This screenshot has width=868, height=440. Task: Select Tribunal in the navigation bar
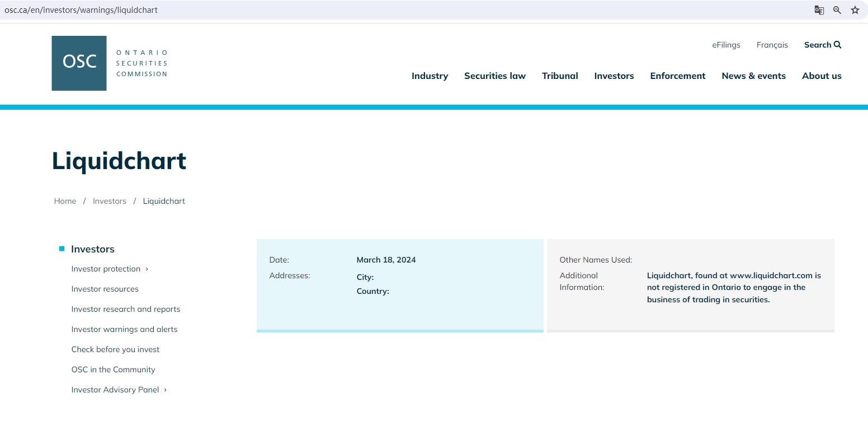[x=559, y=76]
